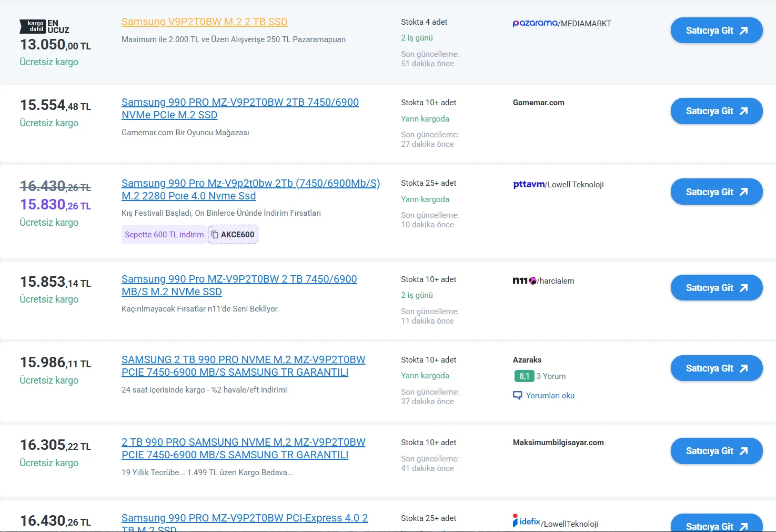
Task: Open the n11 'Samsung 990 Pro MZ-V9P2T0BW 2 TB 7450/6900' link
Action: click(239, 285)
